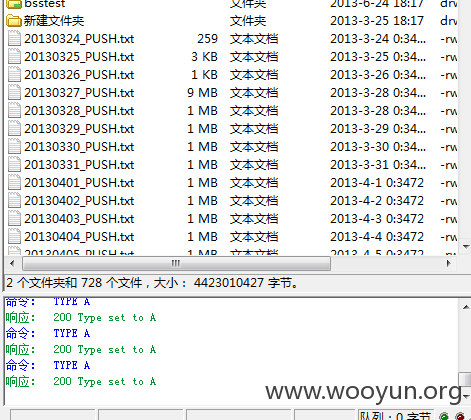Click the log pane scroll-up arrow
The width and height of the screenshot is (471, 420).
pyautogui.click(x=466, y=307)
